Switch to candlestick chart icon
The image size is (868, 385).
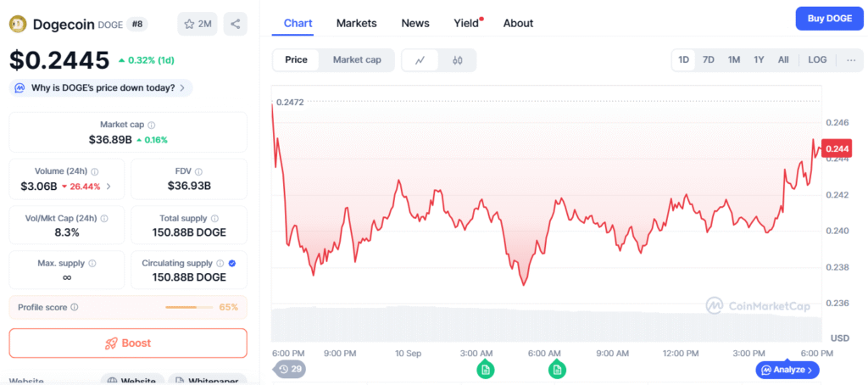click(x=458, y=60)
